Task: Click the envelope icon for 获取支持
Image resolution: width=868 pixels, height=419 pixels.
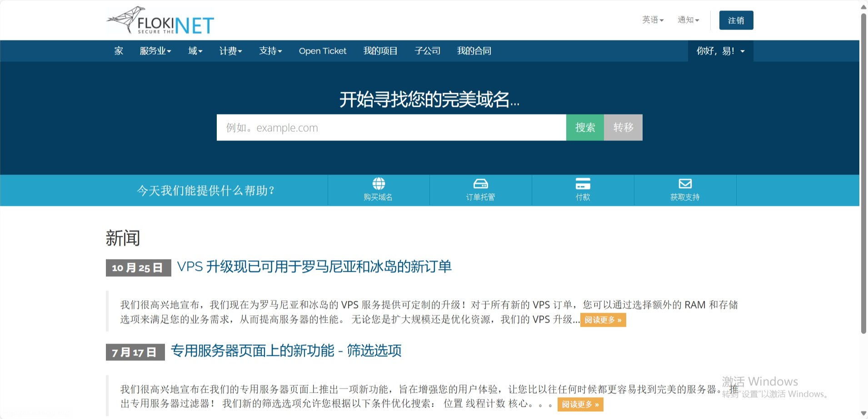Action: click(x=685, y=184)
